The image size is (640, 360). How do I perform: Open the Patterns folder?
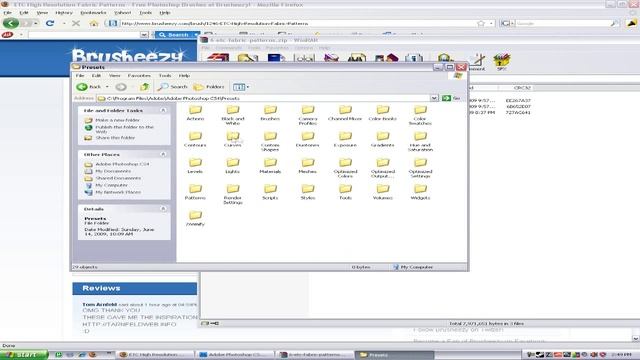coord(195,192)
